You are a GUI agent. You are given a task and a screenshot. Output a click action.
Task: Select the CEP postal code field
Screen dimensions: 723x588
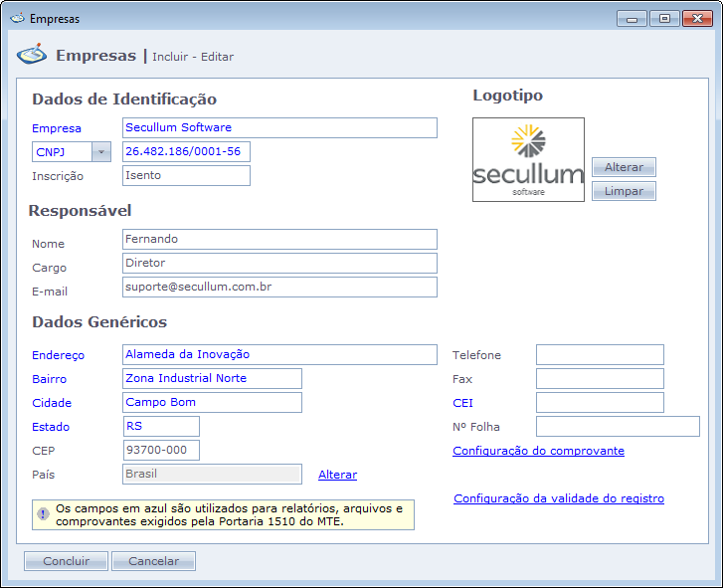pyautogui.click(x=161, y=451)
